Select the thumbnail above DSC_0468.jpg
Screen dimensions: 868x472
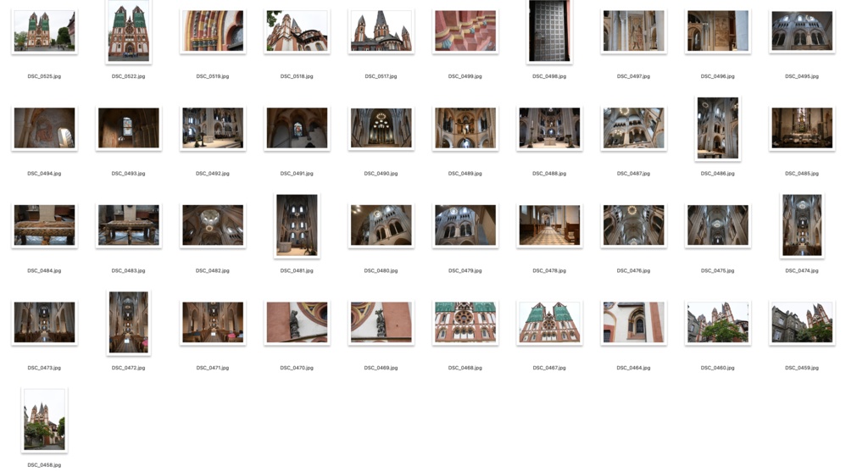click(465, 323)
